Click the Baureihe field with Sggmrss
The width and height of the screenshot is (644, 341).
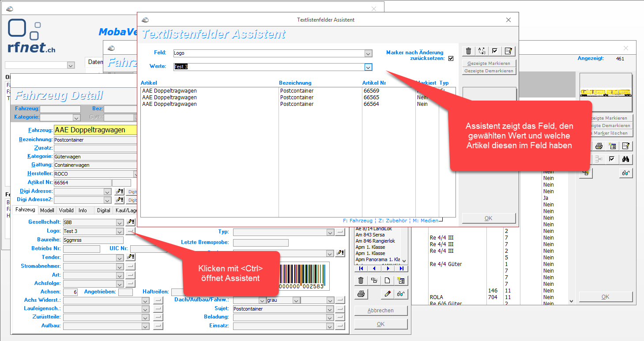pyautogui.click(x=93, y=240)
